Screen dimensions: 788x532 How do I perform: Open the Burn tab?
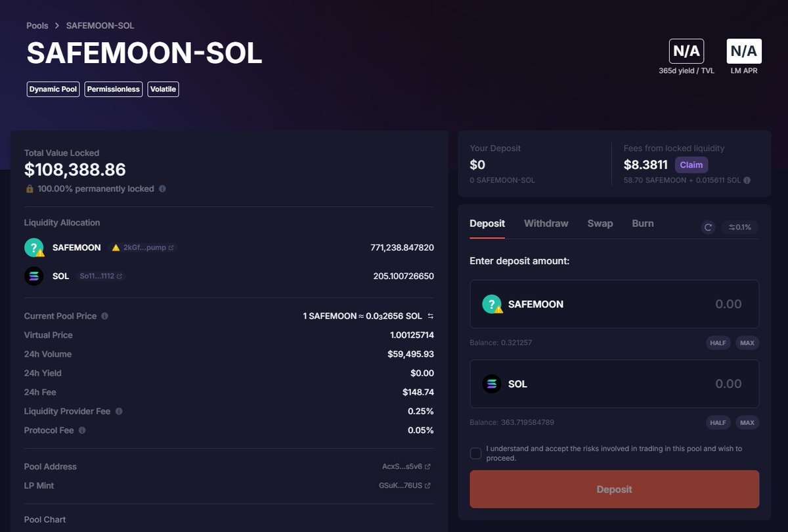[642, 223]
